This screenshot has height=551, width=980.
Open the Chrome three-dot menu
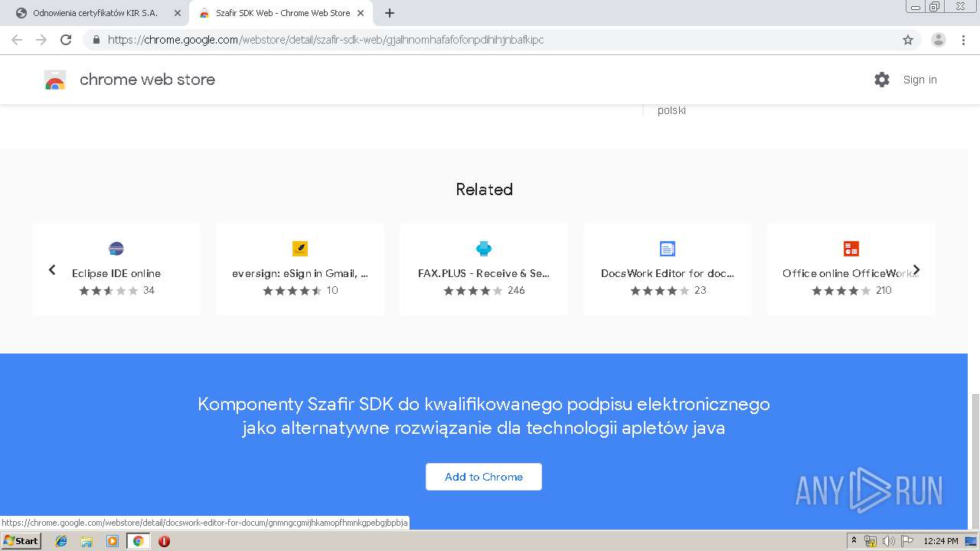964,40
